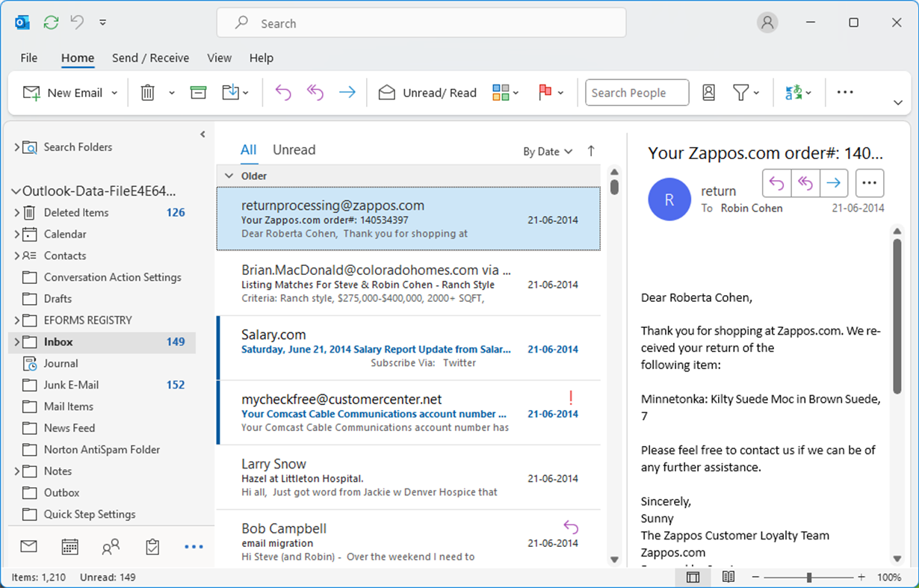Expand the Deleted Items folder
Viewport: 919px width, 588px height.
click(x=16, y=212)
